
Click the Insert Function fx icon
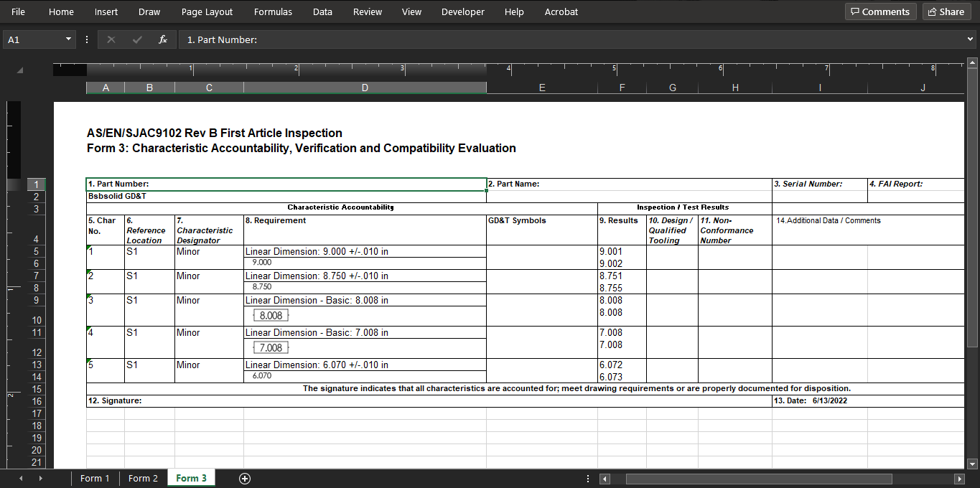(163, 40)
